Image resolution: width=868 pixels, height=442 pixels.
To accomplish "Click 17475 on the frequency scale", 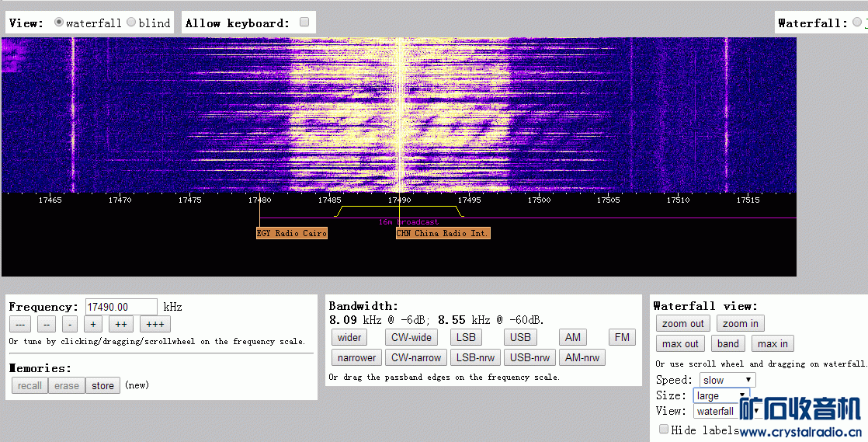I will tap(189, 200).
